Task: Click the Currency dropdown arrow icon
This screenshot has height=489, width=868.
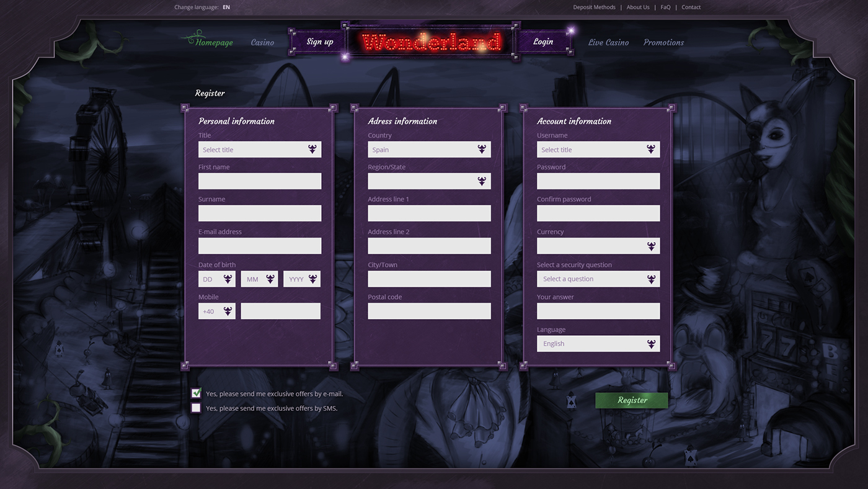Action: click(x=651, y=246)
